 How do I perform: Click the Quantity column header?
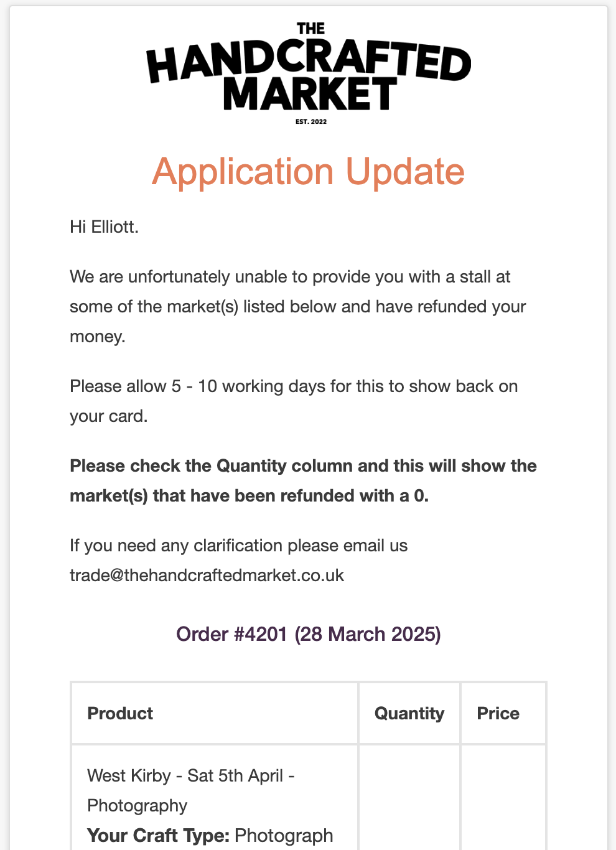409,713
